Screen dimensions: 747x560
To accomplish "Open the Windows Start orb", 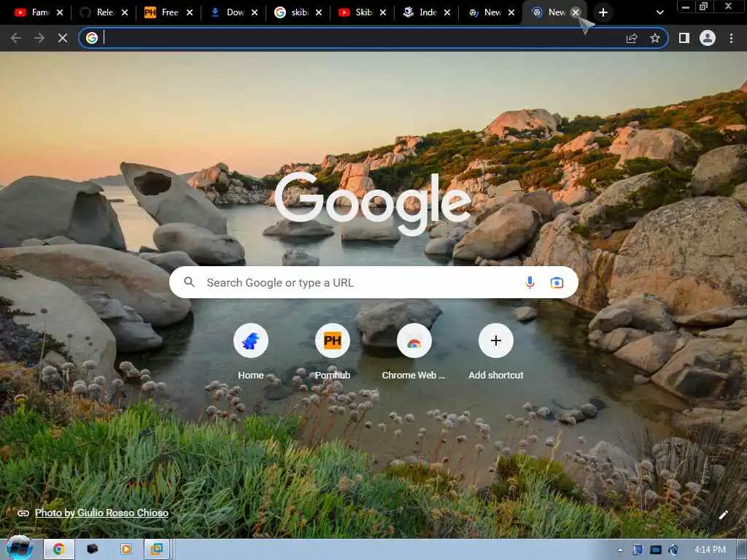I will click(x=20, y=548).
